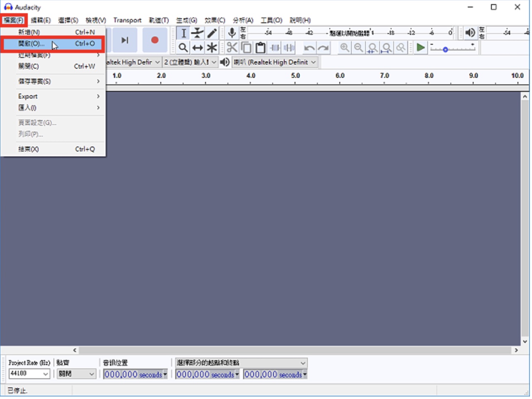Click the clipboard Paste icon

click(x=260, y=48)
